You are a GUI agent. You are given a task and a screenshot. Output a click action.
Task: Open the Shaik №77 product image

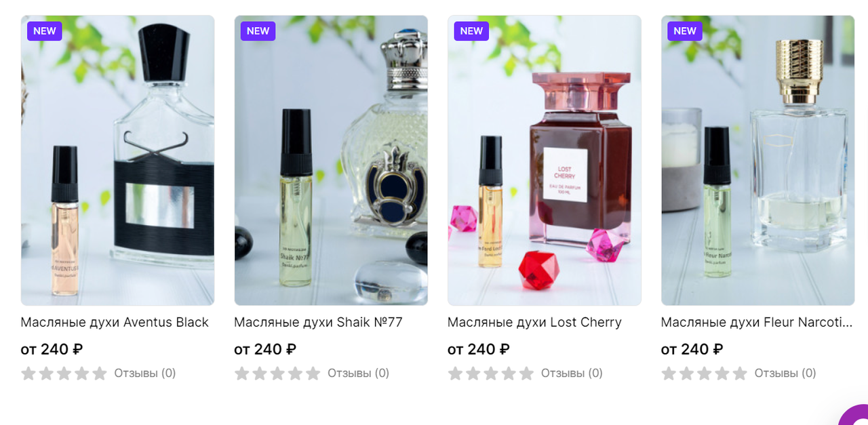click(331, 161)
